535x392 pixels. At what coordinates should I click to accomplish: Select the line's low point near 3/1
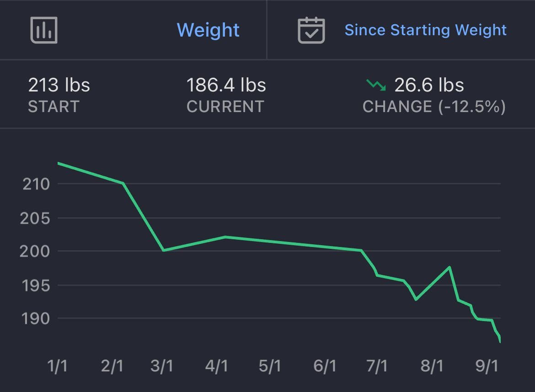[163, 250]
